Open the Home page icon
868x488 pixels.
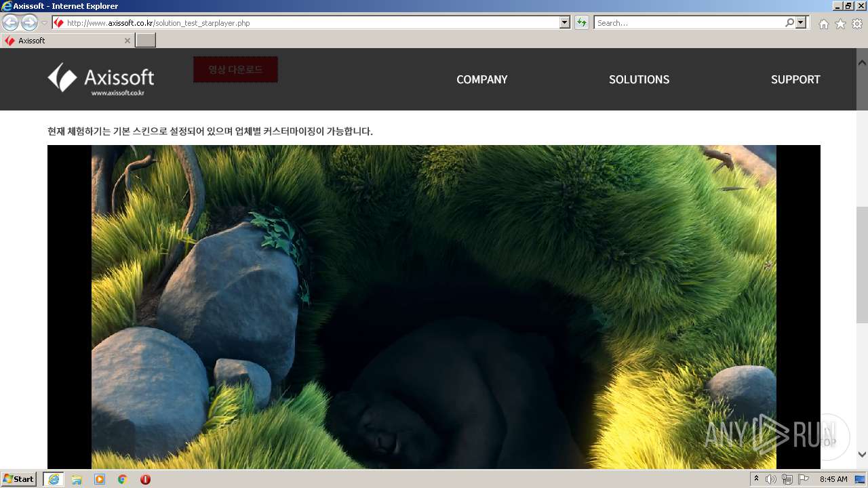[x=823, y=24]
